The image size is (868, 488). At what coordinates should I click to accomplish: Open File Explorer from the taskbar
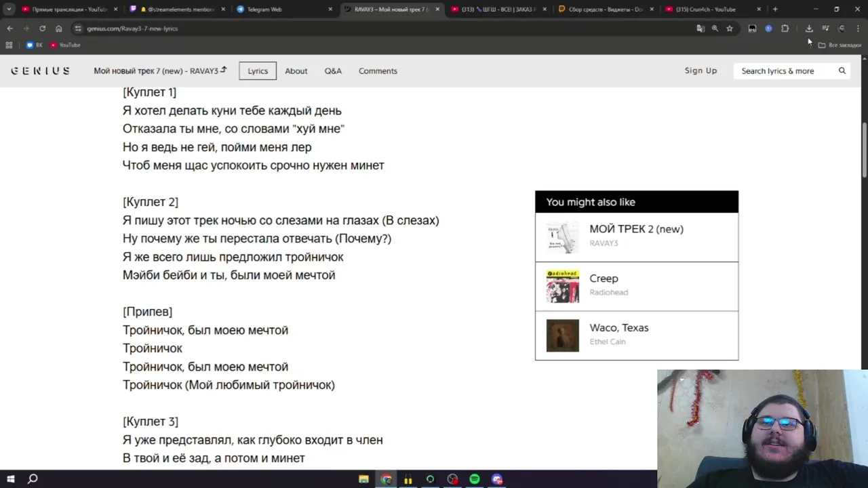point(363,479)
